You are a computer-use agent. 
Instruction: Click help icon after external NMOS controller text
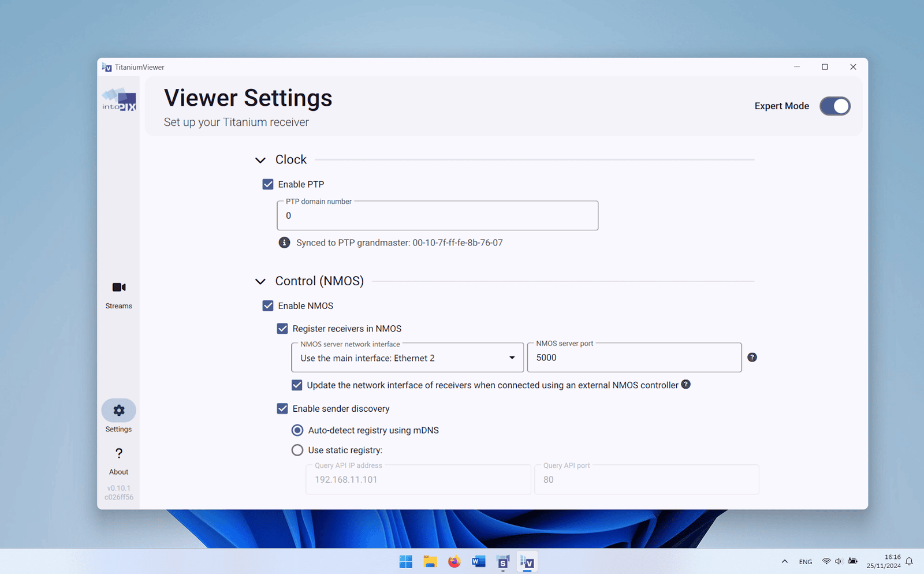click(x=686, y=385)
